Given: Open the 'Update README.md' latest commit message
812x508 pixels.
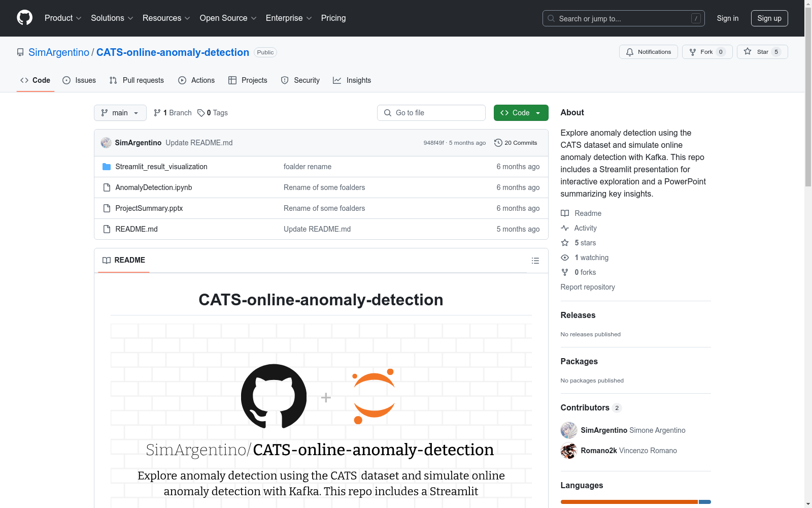Looking at the screenshot, I should point(199,143).
